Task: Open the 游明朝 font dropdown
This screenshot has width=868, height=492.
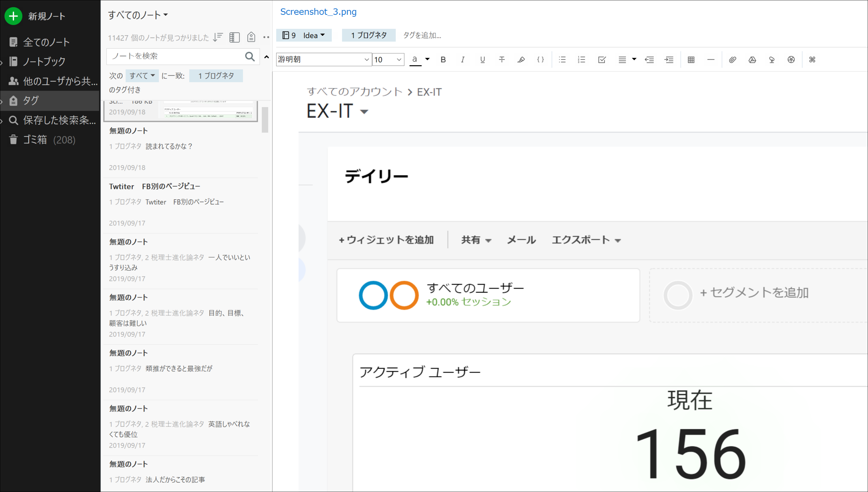Action: tap(324, 59)
